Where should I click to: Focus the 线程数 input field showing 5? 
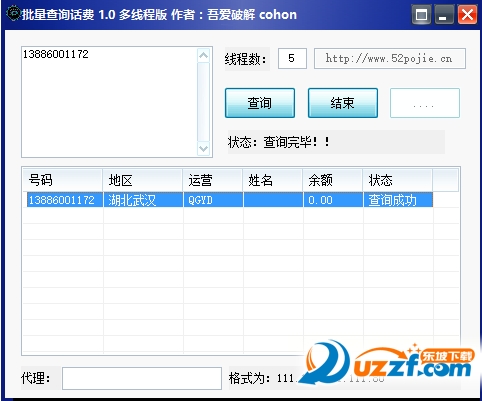pos(292,59)
